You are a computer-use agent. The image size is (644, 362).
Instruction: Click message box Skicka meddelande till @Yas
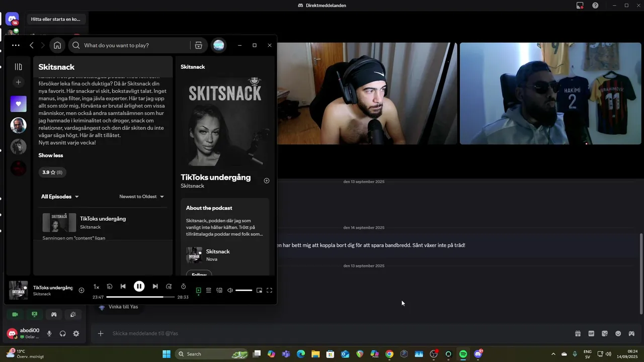[332, 333]
